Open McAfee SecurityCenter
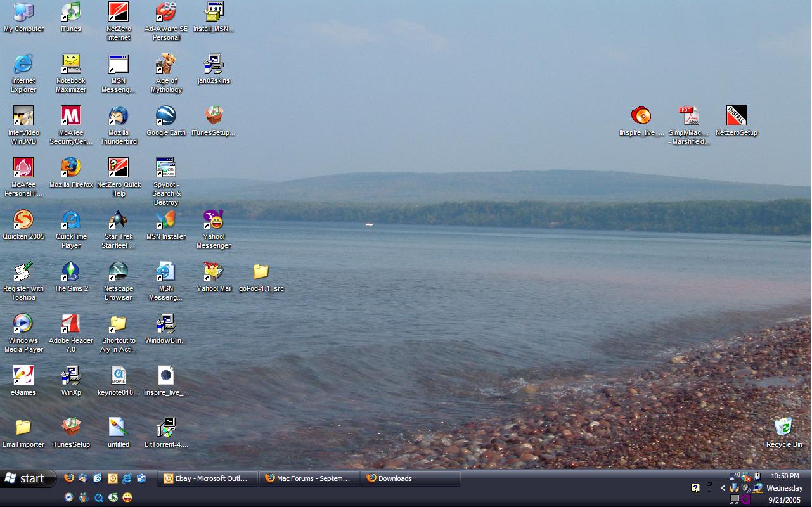The height and width of the screenshot is (507, 812). 71,117
